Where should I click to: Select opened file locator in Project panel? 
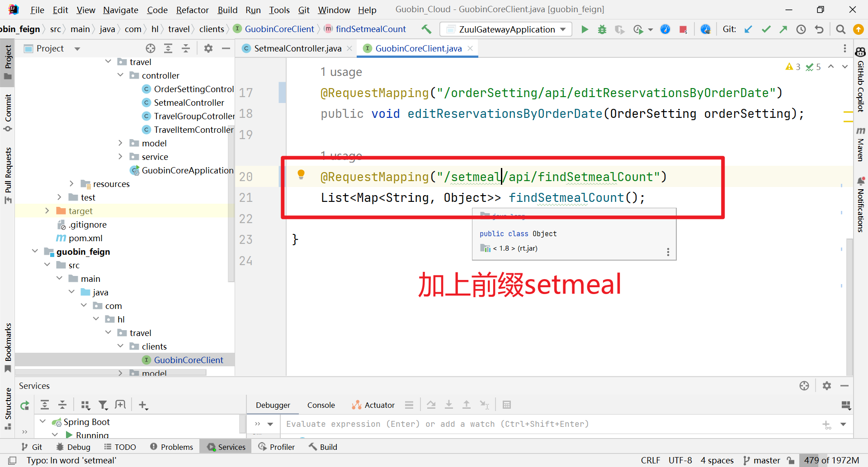click(151, 48)
